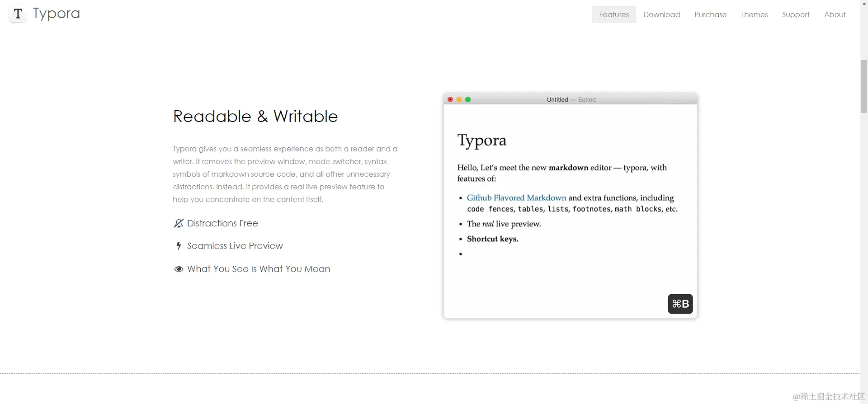Viewport: 868px width, 404px height.
Task: Click the eye icon beside What You See
Action: click(179, 269)
